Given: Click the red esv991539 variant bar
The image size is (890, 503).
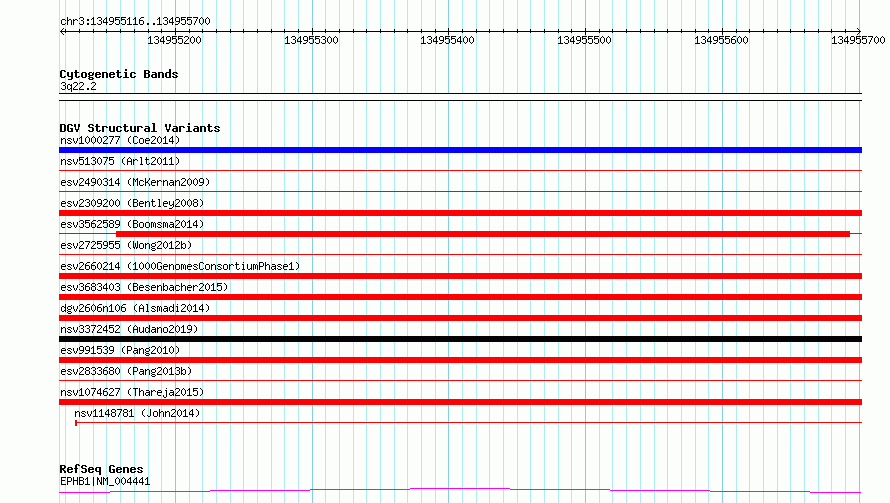Looking at the screenshot, I should pyautogui.click(x=460, y=360).
